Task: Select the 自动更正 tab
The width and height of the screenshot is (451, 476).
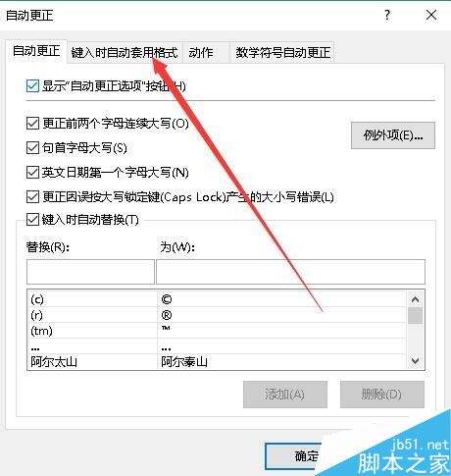Action: coord(36,51)
